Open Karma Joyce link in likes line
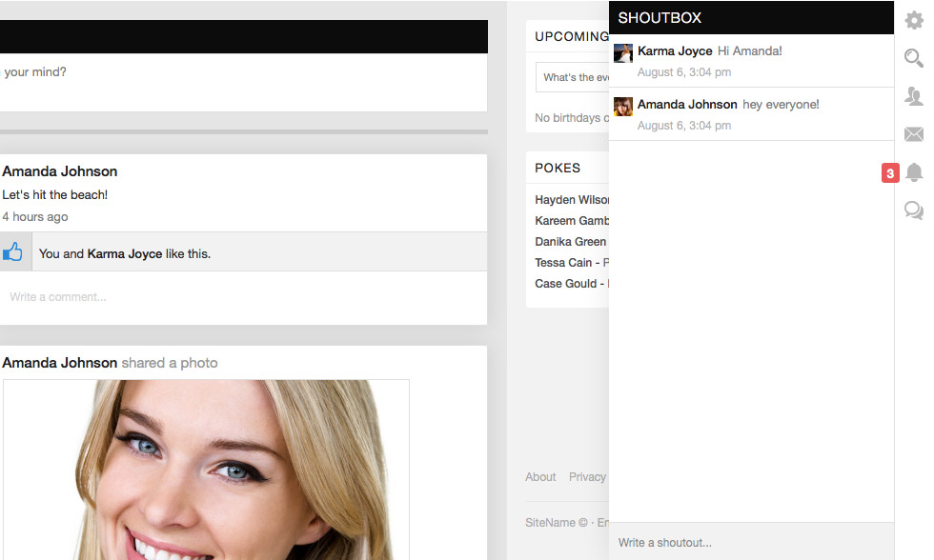The width and height of the screenshot is (934, 560). point(124,254)
